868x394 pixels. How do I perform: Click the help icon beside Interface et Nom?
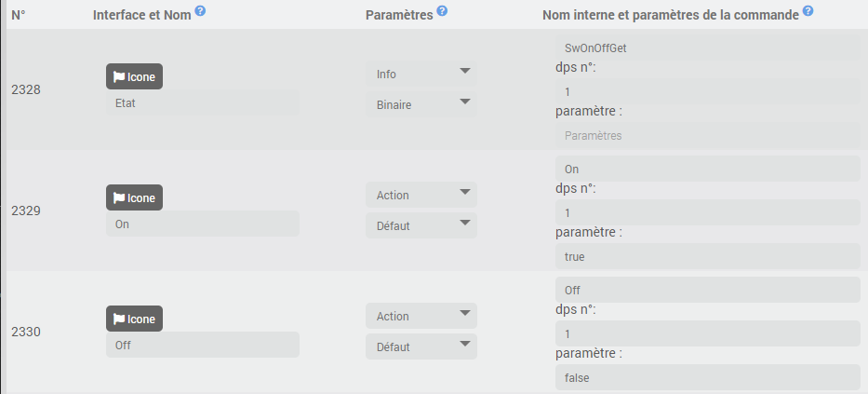[x=201, y=11]
